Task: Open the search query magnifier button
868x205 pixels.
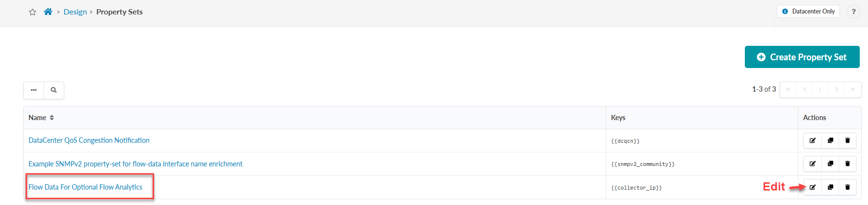Action: pyautogui.click(x=54, y=90)
